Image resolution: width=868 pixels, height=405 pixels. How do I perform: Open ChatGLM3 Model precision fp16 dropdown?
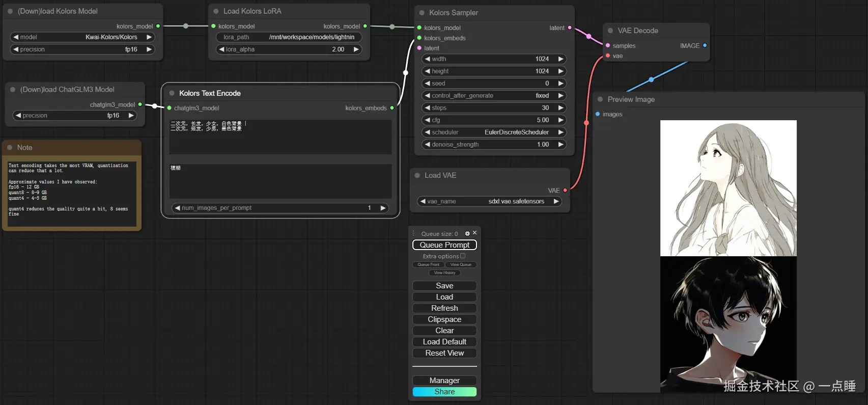tap(75, 116)
